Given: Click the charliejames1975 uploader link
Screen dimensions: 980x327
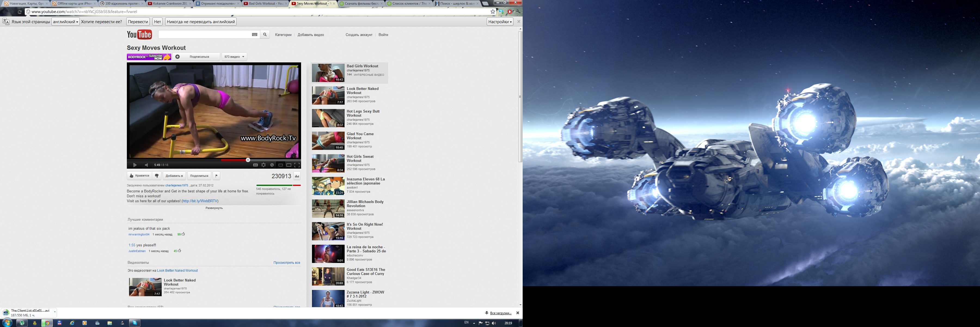Looking at the screenshot, I should click(176, 185).
